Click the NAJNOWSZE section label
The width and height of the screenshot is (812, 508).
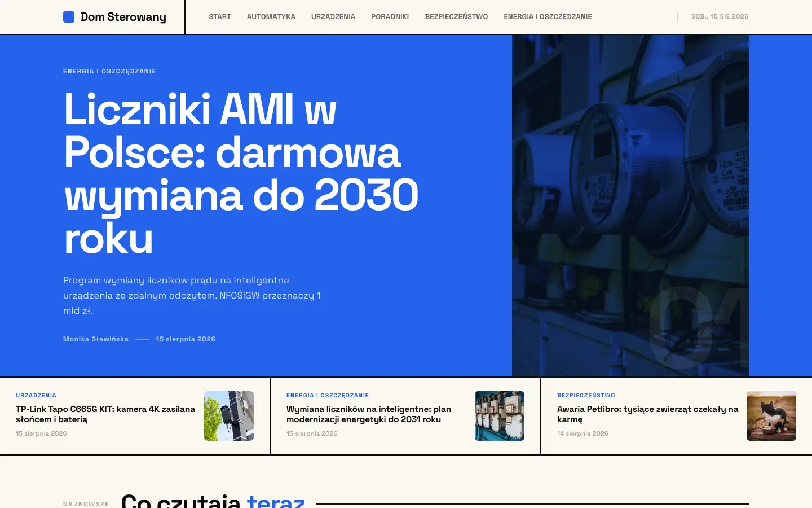[x=86, y=504]
